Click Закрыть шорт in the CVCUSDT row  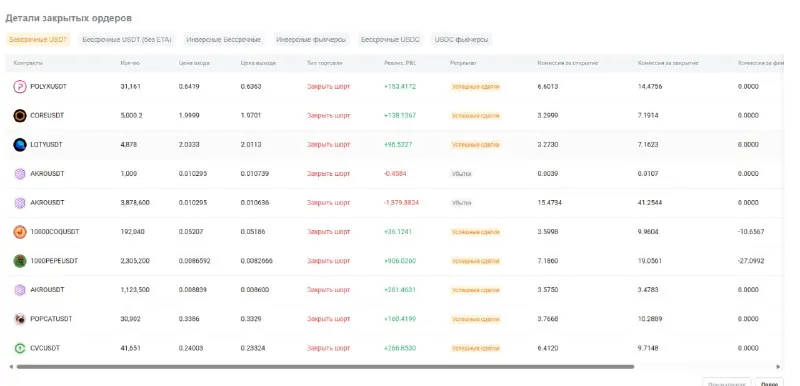(x=329, y=348)
